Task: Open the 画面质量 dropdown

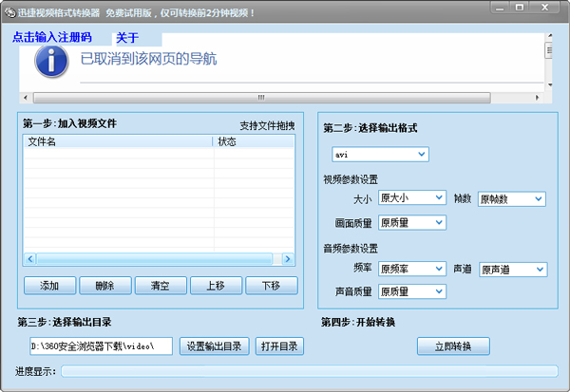Action: tap(411, 222)
